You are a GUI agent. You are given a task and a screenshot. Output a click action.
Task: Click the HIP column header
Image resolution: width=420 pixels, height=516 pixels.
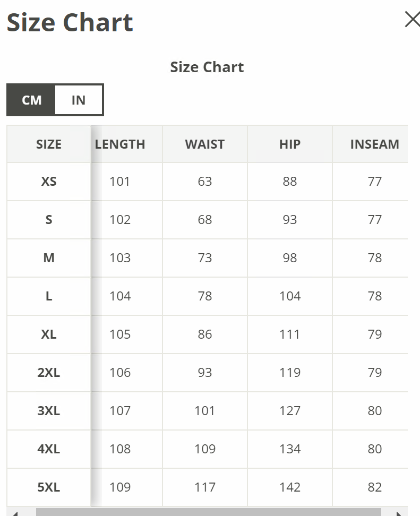(290, 144)
